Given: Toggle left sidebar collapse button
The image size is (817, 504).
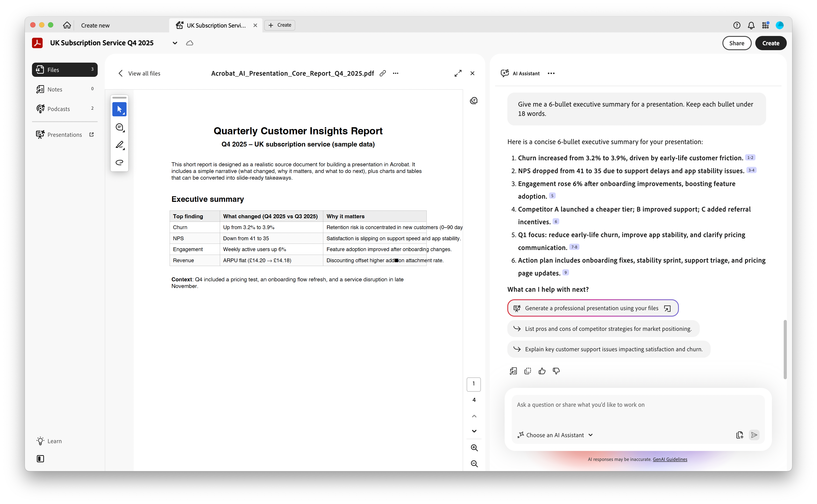Looking at the screenshot, I should pyautogui.click(x=40, y=459).
